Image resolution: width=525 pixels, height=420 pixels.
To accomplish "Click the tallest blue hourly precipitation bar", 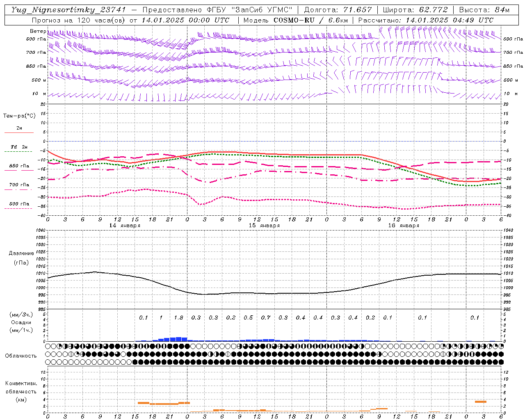I will [x=178, y=339].
